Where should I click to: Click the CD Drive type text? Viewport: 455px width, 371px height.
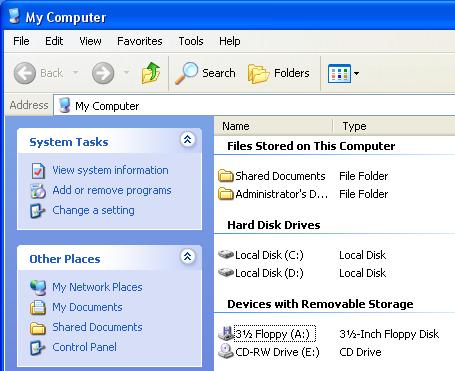click(x=360, y=352)
